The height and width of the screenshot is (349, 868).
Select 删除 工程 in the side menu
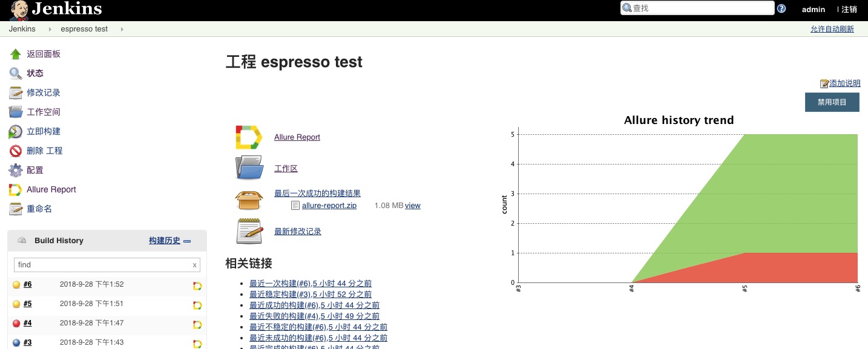[45, 151]
